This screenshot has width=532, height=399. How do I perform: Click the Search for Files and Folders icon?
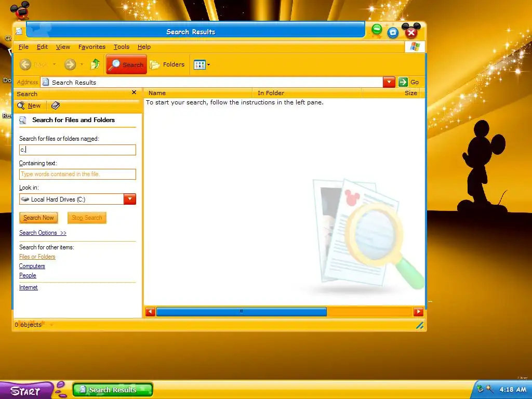(x=23, y=120)
